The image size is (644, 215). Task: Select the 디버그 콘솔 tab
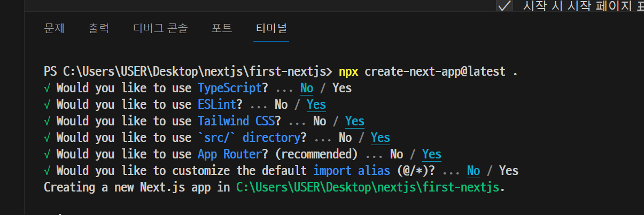pos(160,29)
